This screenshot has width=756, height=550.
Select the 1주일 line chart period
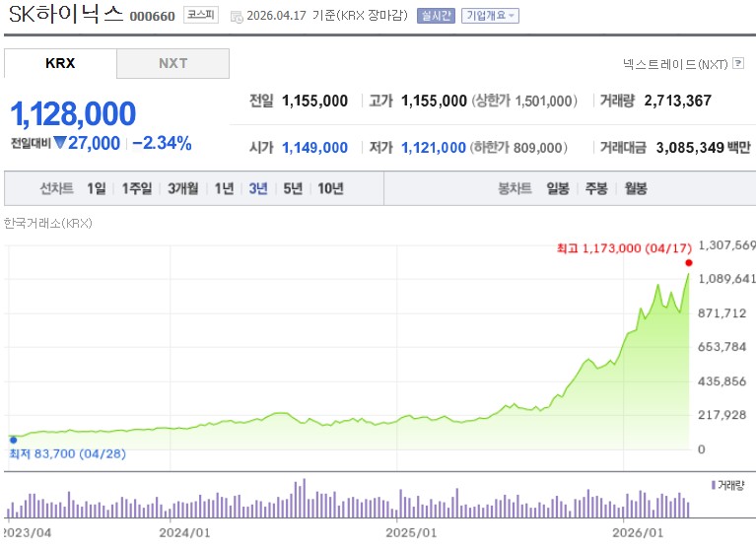[x=137, y=188]
